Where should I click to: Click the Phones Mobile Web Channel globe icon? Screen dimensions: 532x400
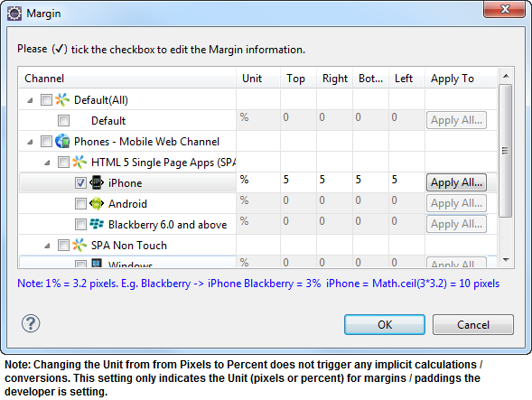click(62, 141)
